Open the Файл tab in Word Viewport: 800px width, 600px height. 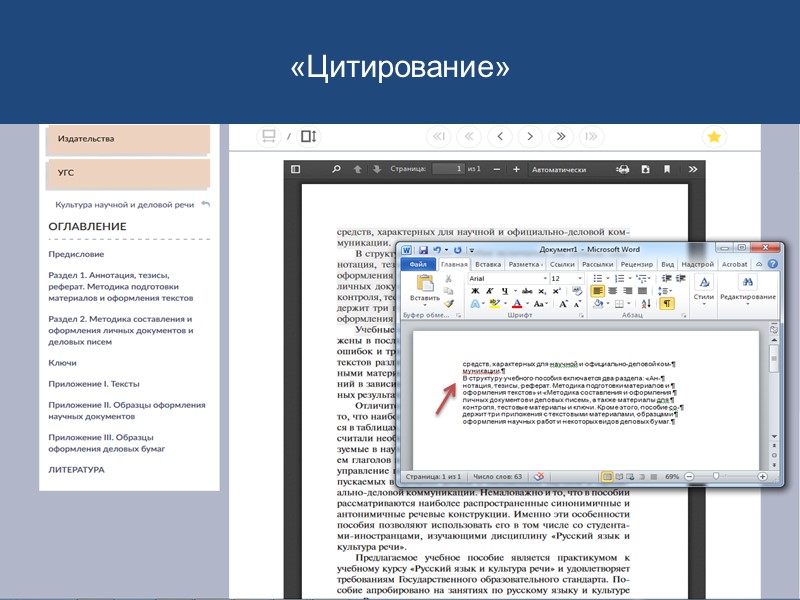[418, 264]
